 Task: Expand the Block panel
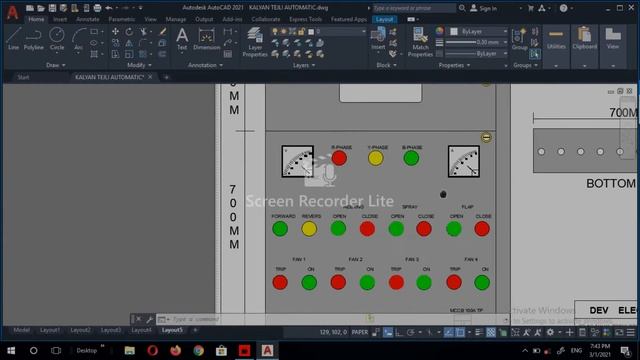tap(386, 65)
